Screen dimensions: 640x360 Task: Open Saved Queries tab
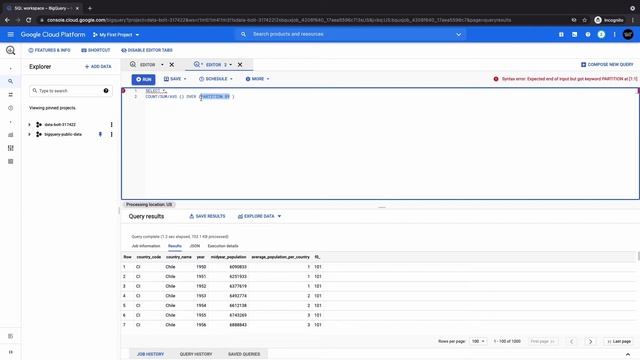pyautogui.click(x=244, y=354)
